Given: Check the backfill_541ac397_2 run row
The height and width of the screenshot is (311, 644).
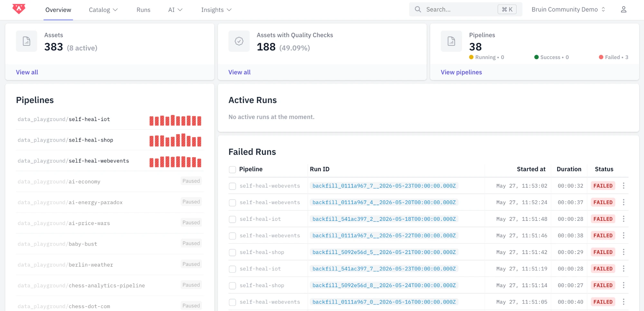Looking at the screenshot, I should tap(232, 219).
